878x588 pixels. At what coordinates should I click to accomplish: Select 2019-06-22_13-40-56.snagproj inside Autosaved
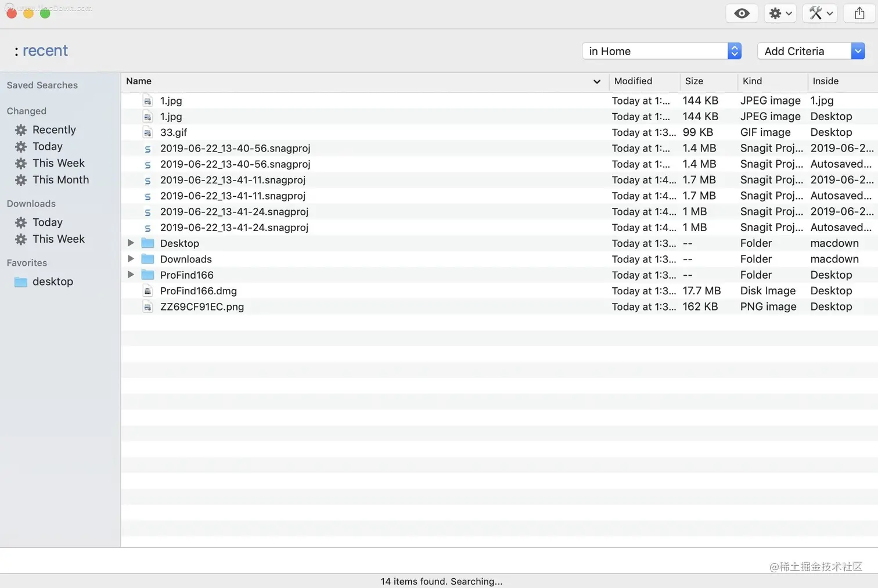(x=499, y=164)
